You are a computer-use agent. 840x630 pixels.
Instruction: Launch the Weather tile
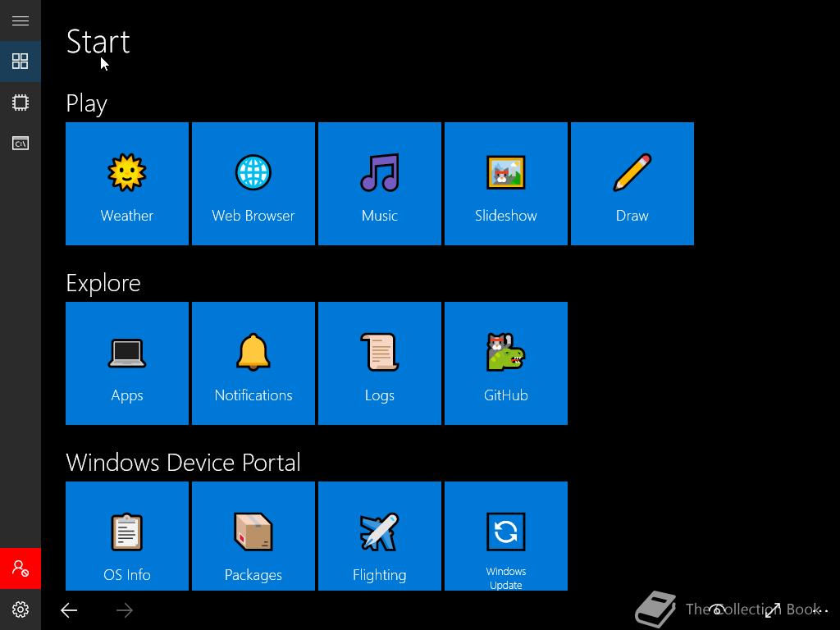(127, 184)
